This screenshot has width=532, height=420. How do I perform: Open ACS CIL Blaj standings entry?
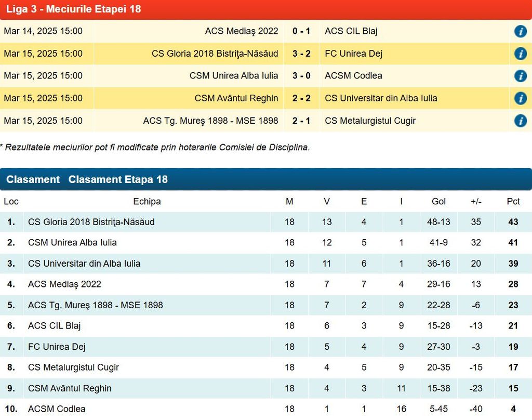[55, 326]
